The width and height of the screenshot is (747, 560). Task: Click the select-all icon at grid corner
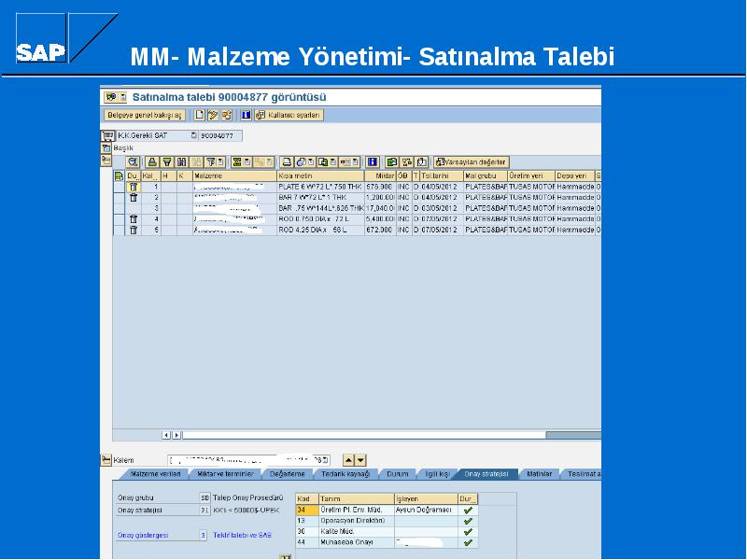pos(120,175)
